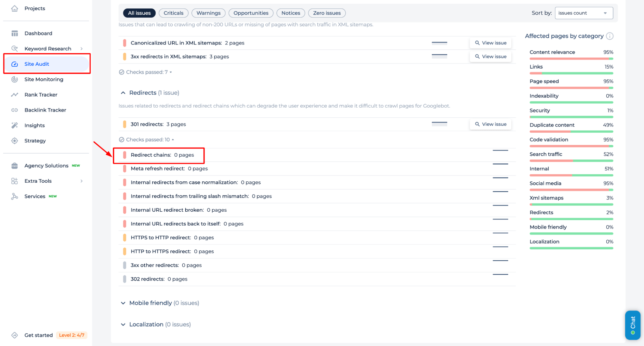This screenshot has width=644, height=346.
Task: Click magnifier icon in Canonicalized URL View issue
Action: (x=477, y=43)
